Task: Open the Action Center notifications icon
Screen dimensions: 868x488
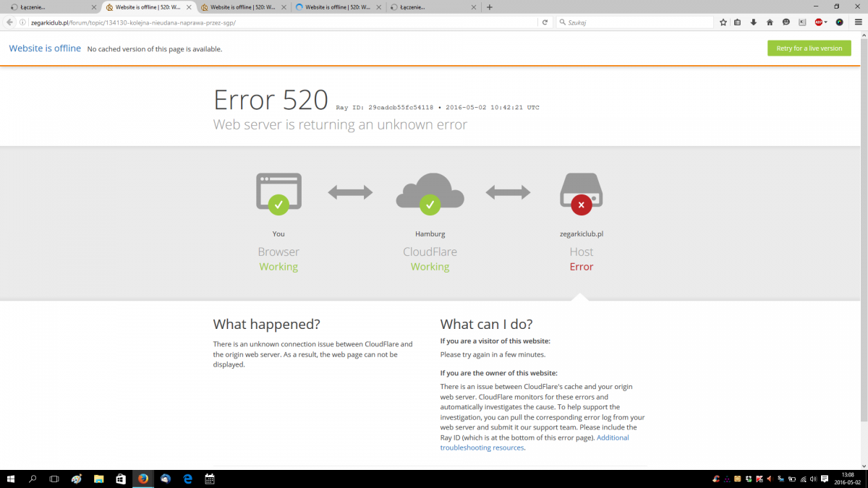Action: coord(825,479)
